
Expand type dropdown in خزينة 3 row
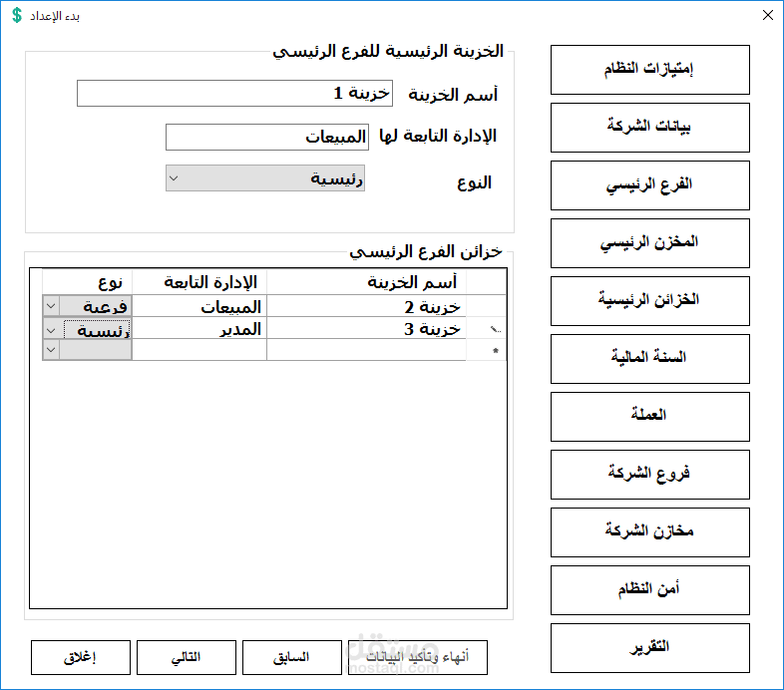(51, 330)
